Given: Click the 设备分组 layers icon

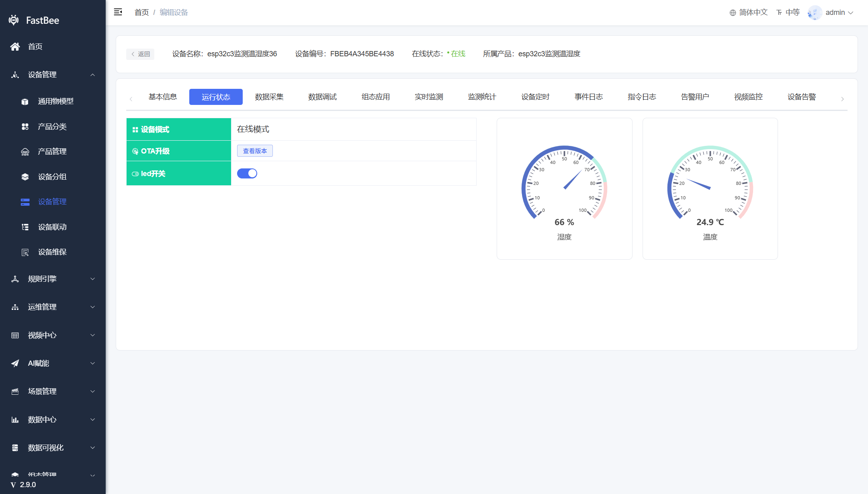Looking at the screenshot, I should click(25, 177).
